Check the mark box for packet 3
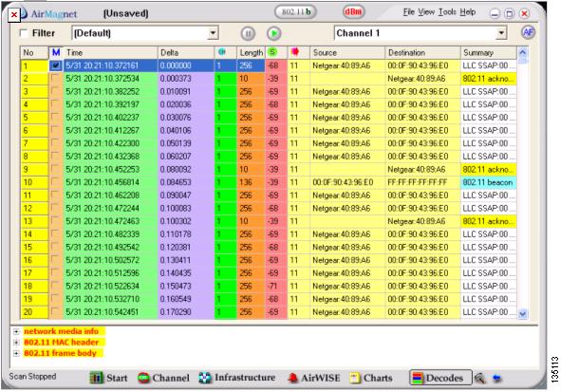 tap(56, 91)
